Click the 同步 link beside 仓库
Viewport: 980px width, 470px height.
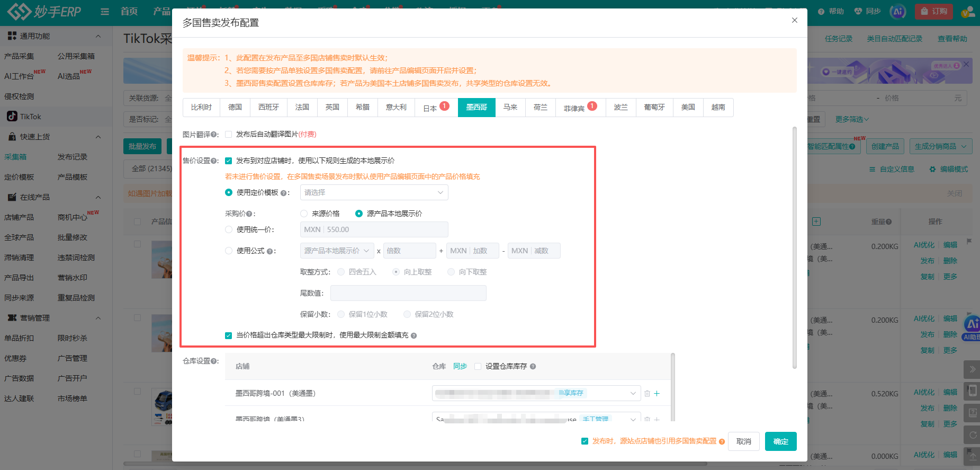pos(460,366)
